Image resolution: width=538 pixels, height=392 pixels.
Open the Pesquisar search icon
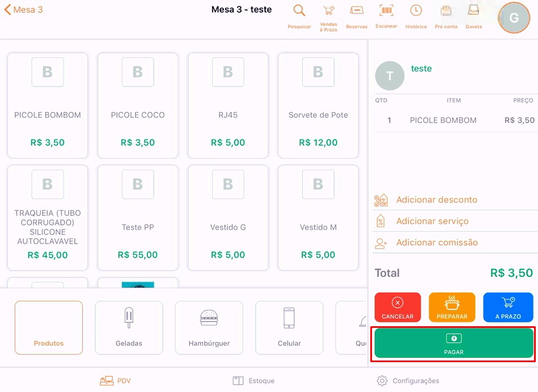[299, 16]
